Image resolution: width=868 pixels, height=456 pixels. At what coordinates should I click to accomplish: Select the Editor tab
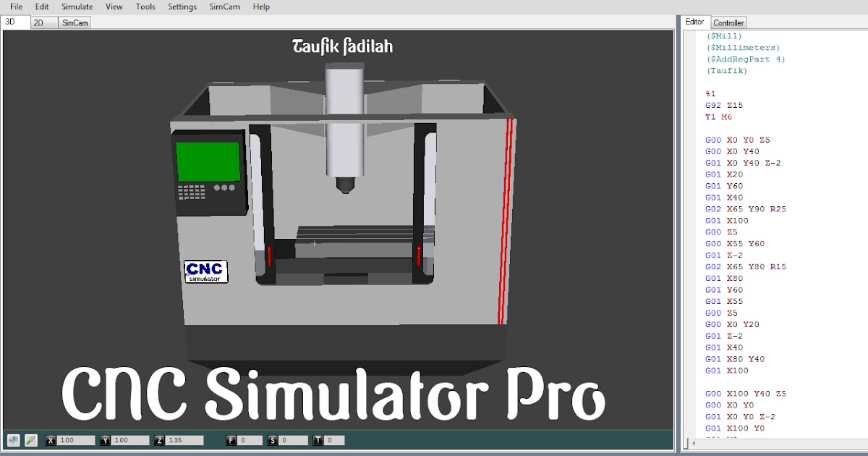[695, 22]
